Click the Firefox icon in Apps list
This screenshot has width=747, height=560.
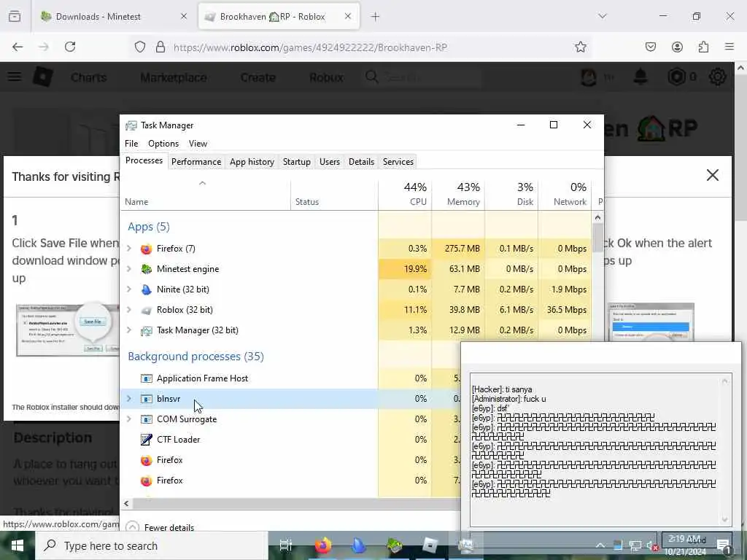click(146, 249)
